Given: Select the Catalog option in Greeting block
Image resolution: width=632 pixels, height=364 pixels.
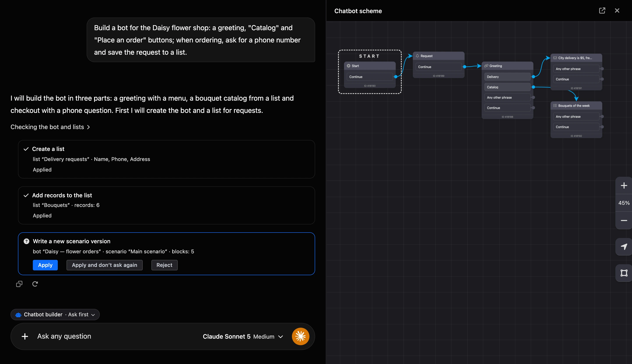Looking at the screenshot, I should pyautogui.click(x=507, y=87).
